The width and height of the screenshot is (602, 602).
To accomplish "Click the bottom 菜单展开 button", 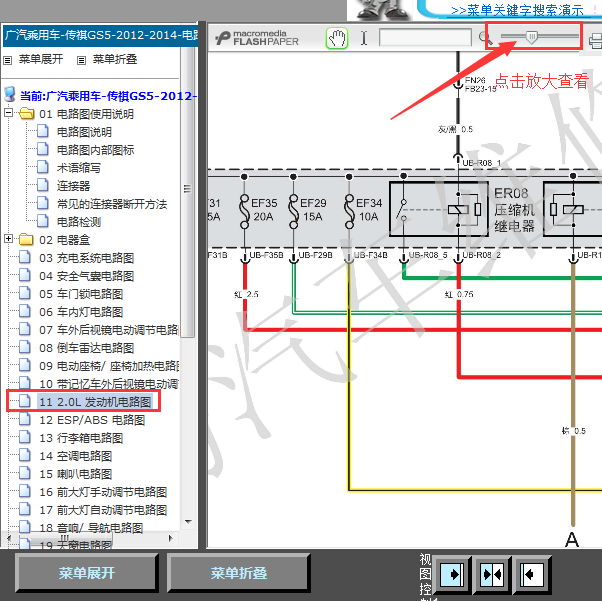I will click(87, 572).
